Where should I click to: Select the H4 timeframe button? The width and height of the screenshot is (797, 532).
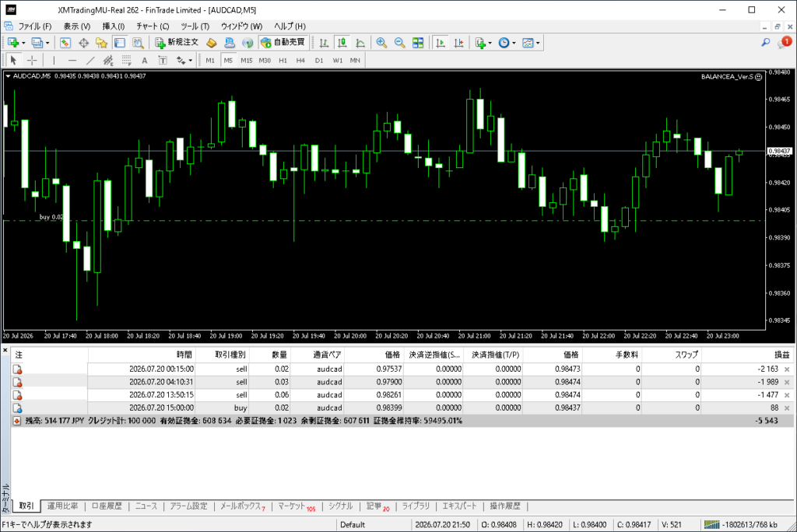click(x=300, y=61)
